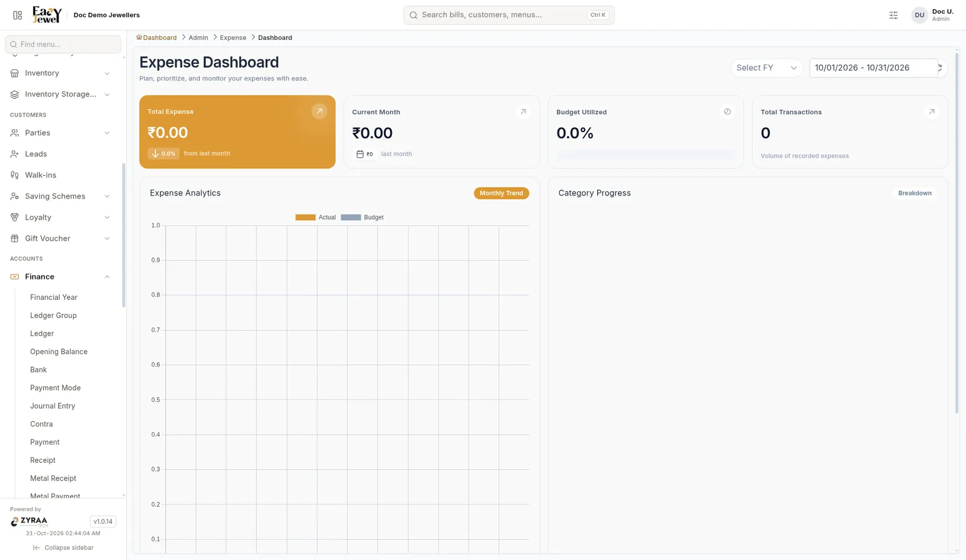Toggle the Actual series in chart legend
The width and height of the screenshot is (966, 560).
coord(315,217)
